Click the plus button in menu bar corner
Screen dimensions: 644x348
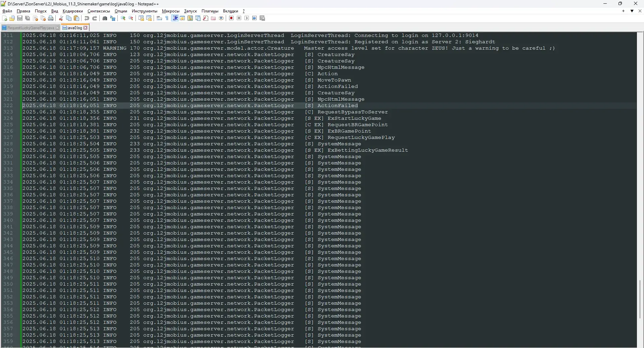(623, 11)
